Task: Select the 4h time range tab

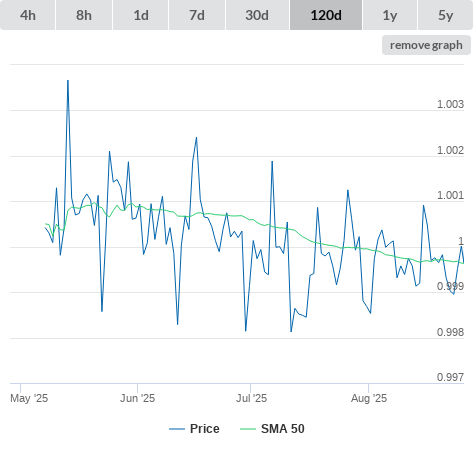Action: 28,15
